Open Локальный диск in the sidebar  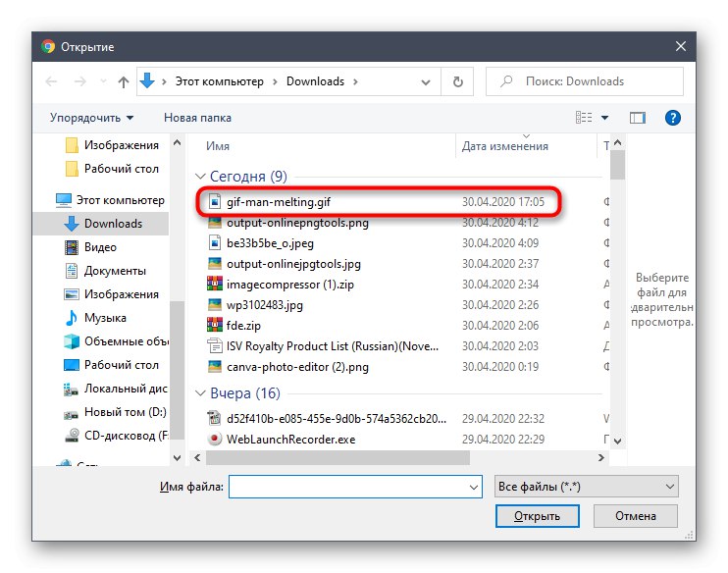coord(115,389)
